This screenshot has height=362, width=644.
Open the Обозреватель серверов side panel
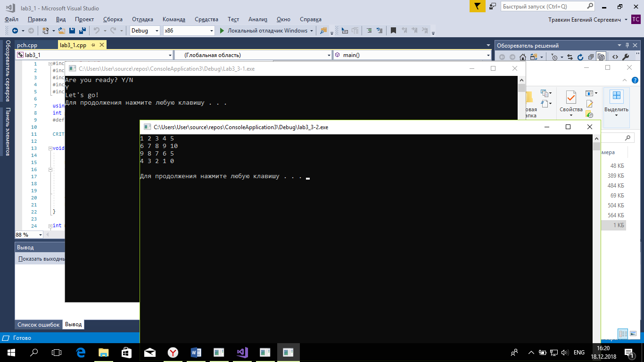pyautogui.click(x=8, y=71)
